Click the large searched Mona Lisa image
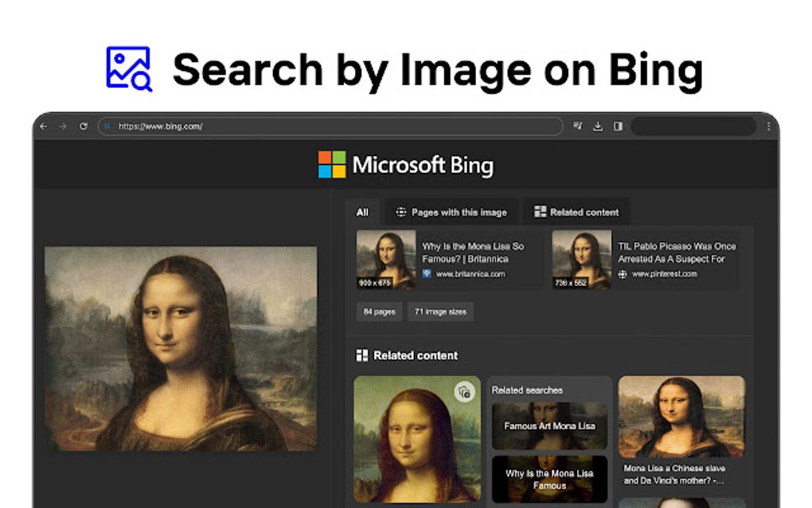 coord(181,349)
